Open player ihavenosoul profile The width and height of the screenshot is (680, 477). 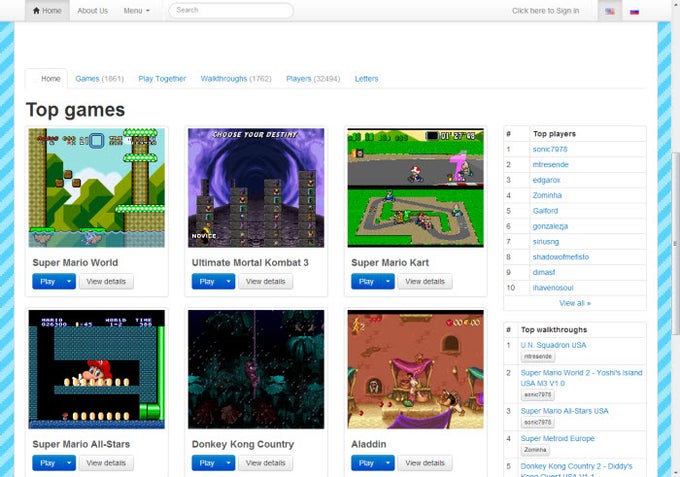pos(553,288)
